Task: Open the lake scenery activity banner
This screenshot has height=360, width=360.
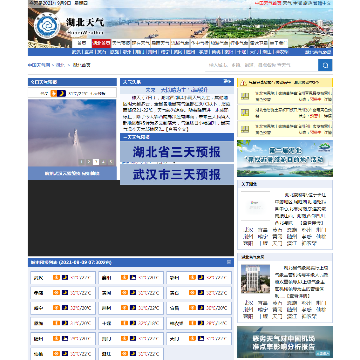Action: pos(285,158)
